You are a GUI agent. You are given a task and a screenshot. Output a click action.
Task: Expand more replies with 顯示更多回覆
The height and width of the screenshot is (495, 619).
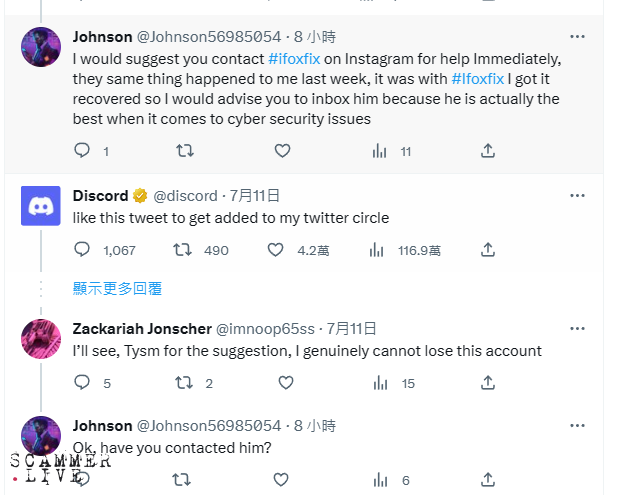click(117, 288)
